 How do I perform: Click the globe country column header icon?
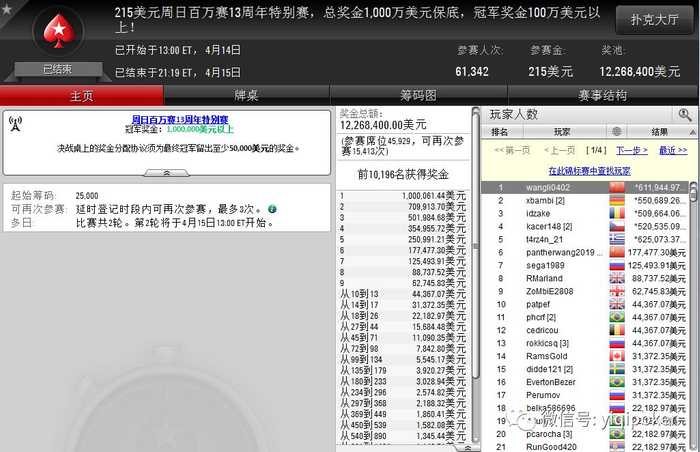pos(617,131)
